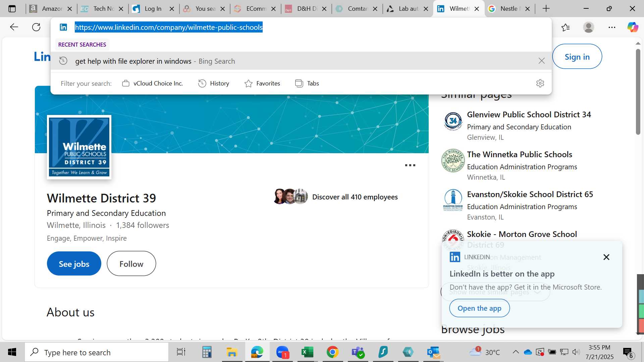Reload the page with refresh icon
Image resolution: width=644 pixels, height=362 pixels.
[36, 27]
